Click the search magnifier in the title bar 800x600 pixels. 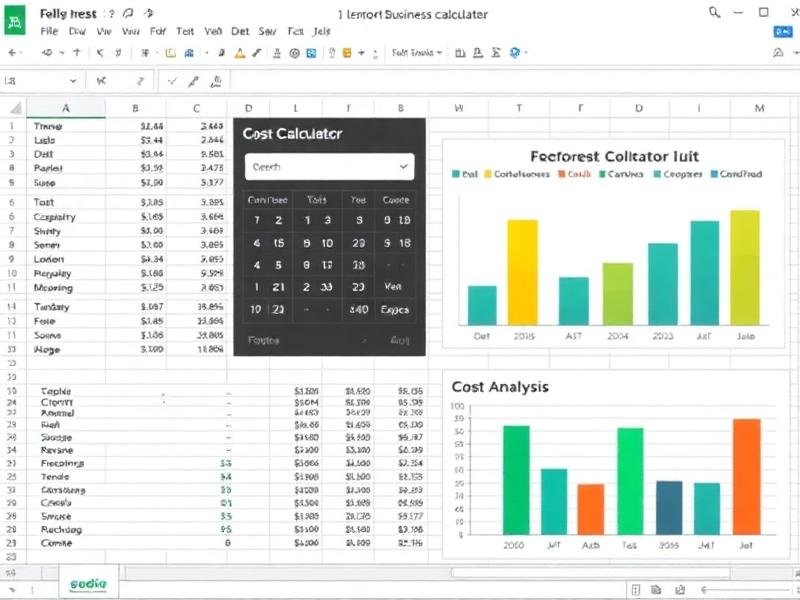[x=715, y=13]
